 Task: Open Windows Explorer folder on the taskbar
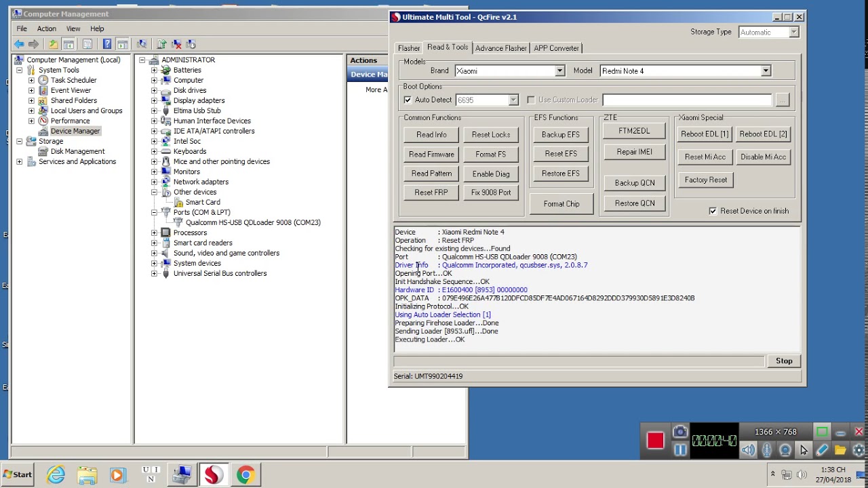point(87,475)
